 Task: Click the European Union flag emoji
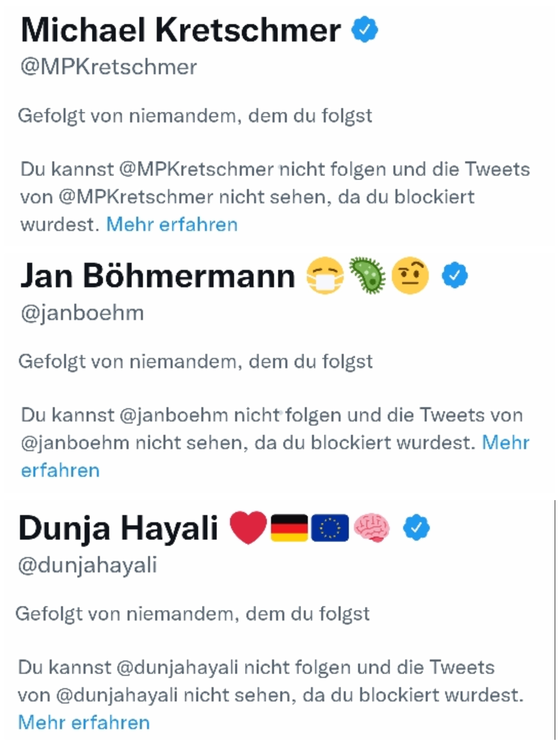(x=330, y=528)
